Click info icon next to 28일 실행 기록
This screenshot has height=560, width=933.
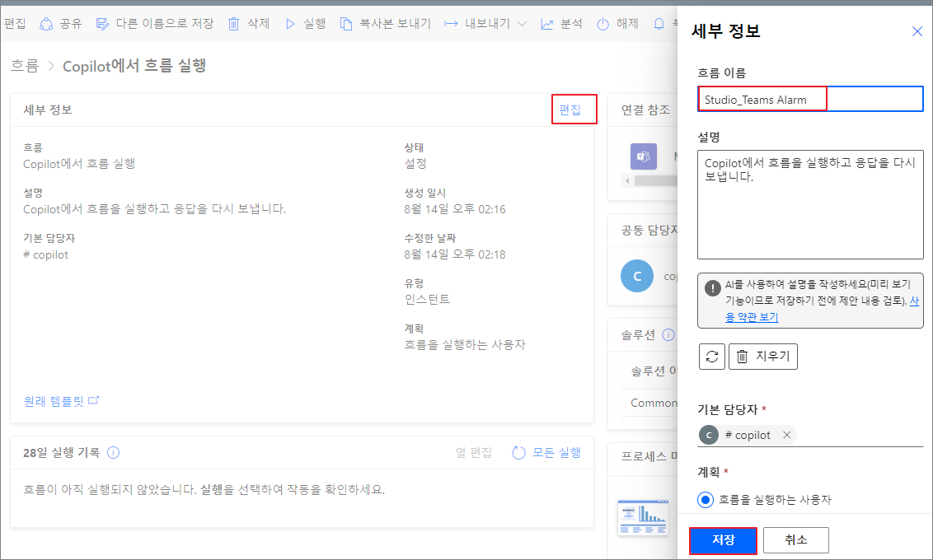[x=113, y=452]
